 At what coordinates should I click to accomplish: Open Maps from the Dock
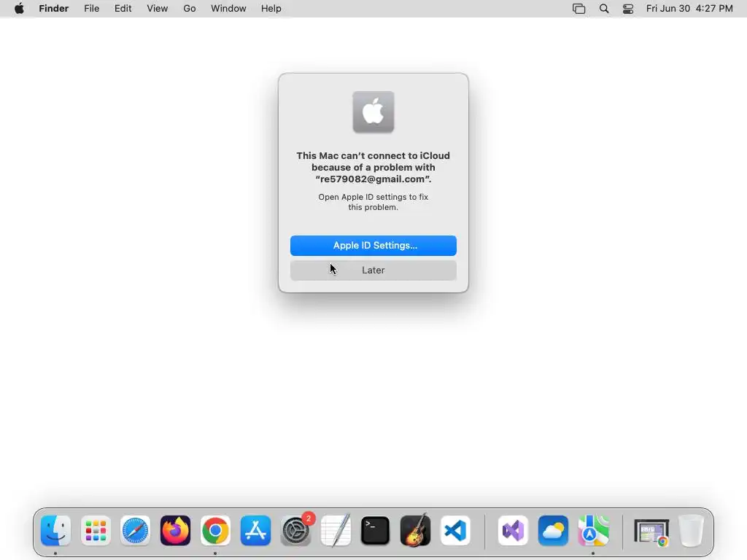593,531
